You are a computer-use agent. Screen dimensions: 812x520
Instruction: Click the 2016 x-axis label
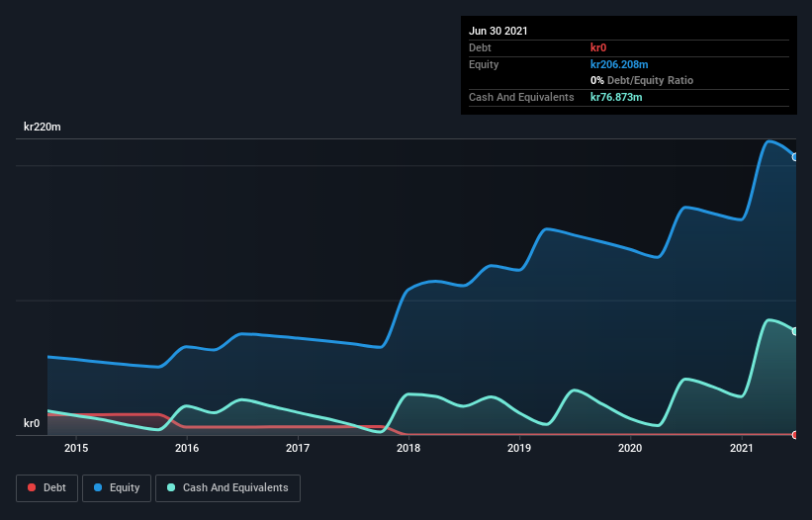click(x=187, y=448)
